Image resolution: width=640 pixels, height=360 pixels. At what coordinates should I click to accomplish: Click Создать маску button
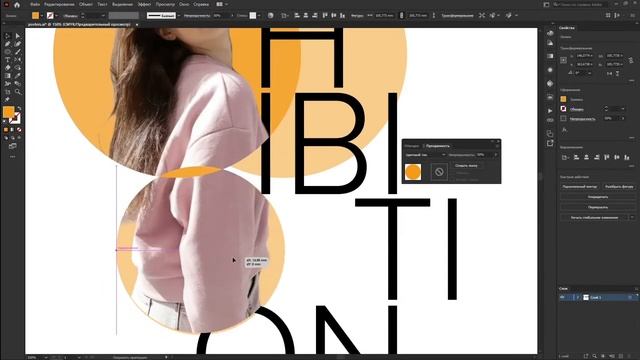pos(466,166)
